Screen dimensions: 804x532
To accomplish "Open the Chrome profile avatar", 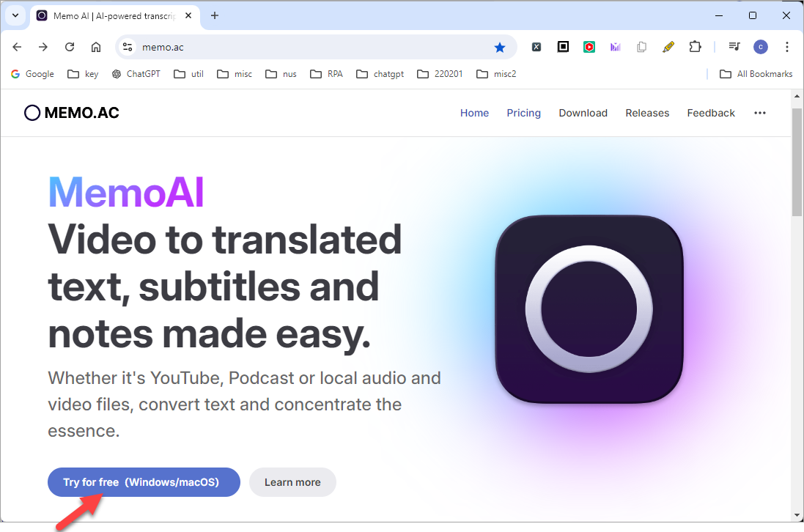I will click(x=761, y=47).
